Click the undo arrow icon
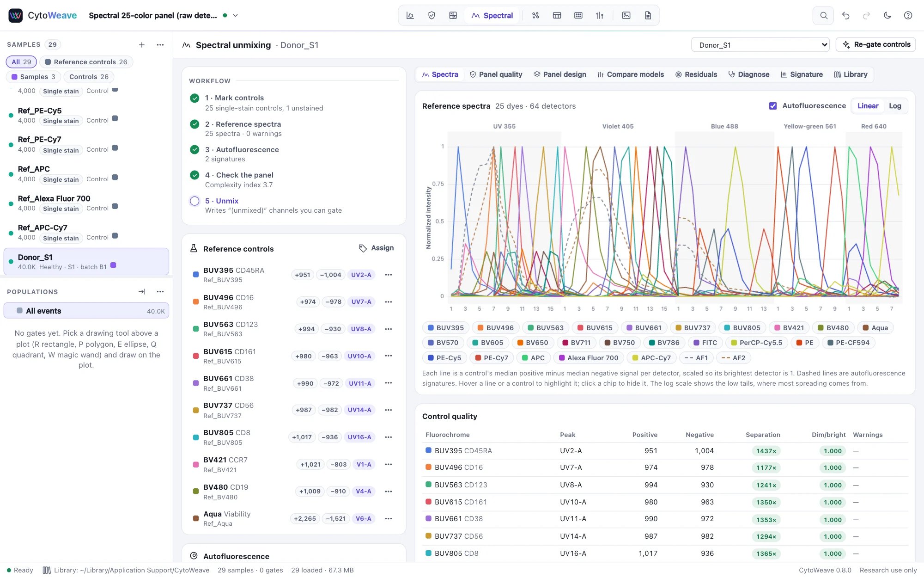The height and width of the screenshot is (578, 924). (x=846, y=15)
